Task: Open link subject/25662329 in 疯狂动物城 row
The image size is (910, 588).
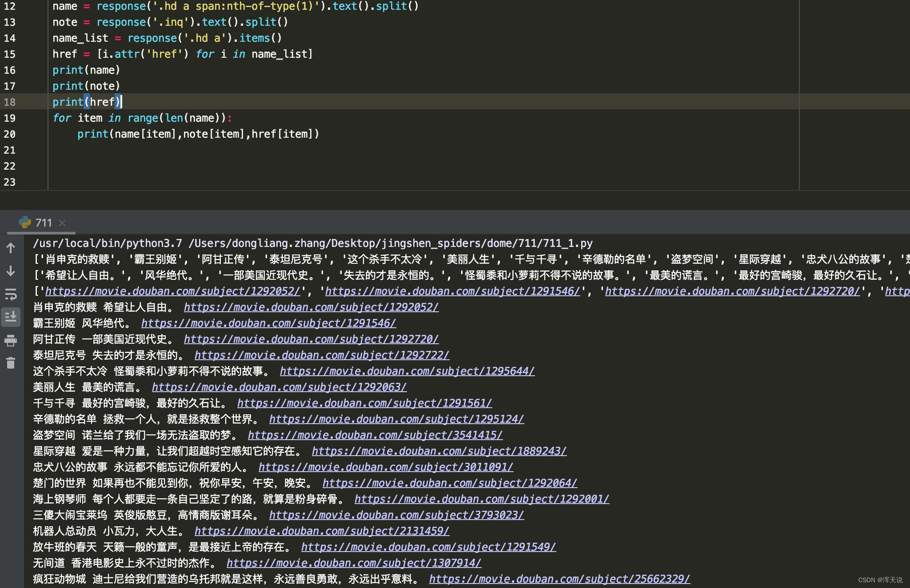Action: pyautogui.click(x=559, y=579)
